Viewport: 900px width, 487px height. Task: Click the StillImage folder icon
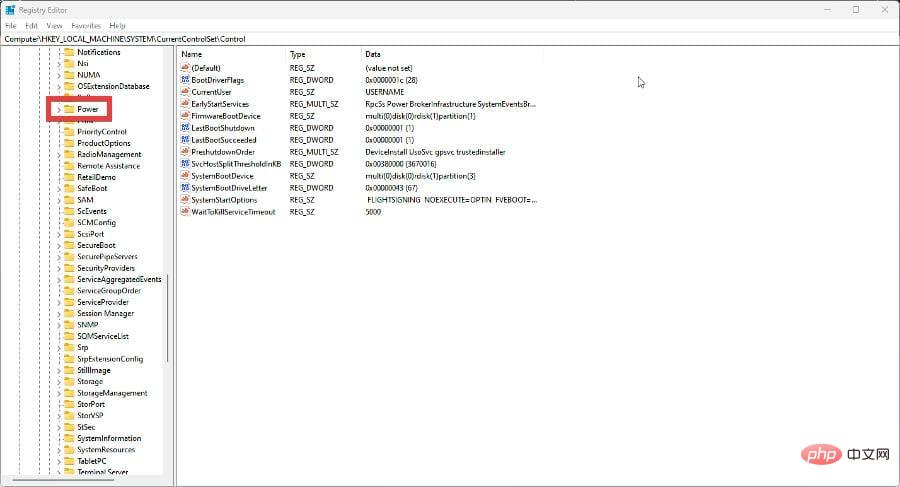tap(69, 370)
